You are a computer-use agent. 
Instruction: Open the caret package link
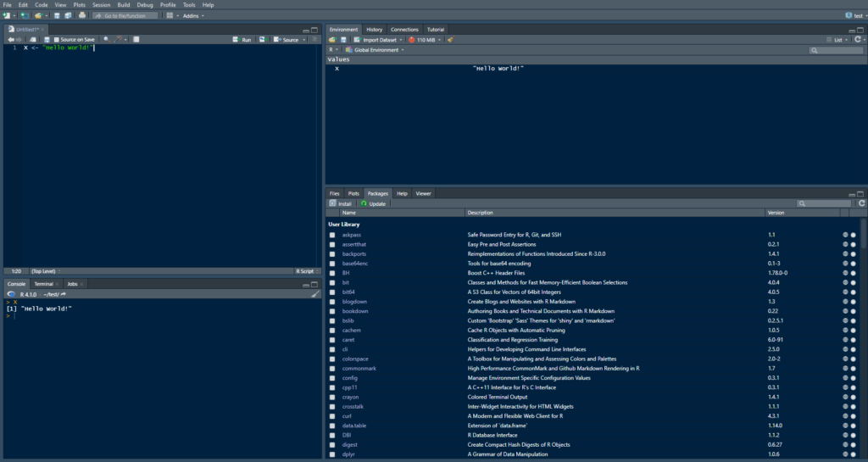point(348,340)
